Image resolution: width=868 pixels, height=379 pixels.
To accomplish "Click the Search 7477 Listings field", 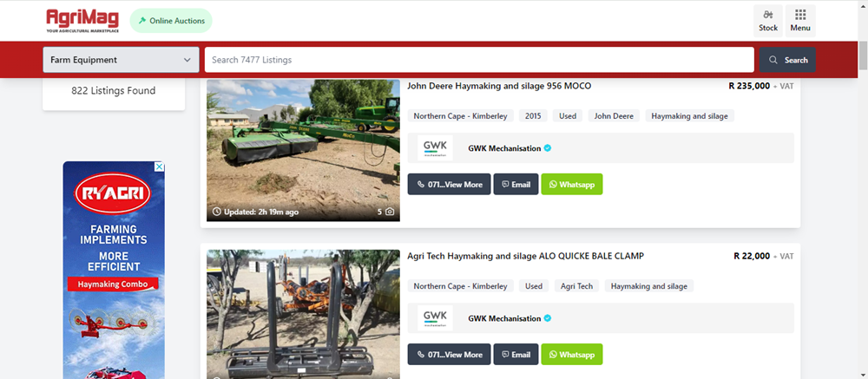I will point(479,60).
